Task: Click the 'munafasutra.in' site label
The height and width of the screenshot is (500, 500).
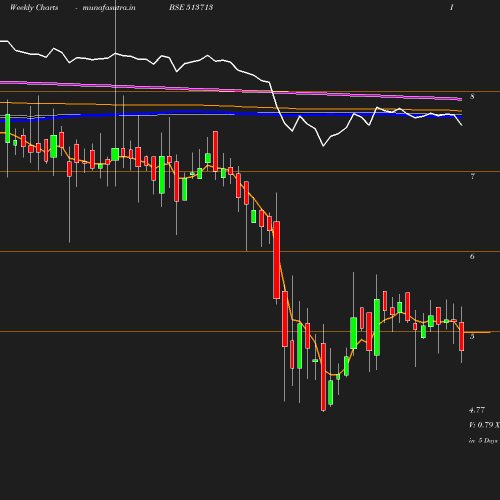Action: click(x=109, y=8)
